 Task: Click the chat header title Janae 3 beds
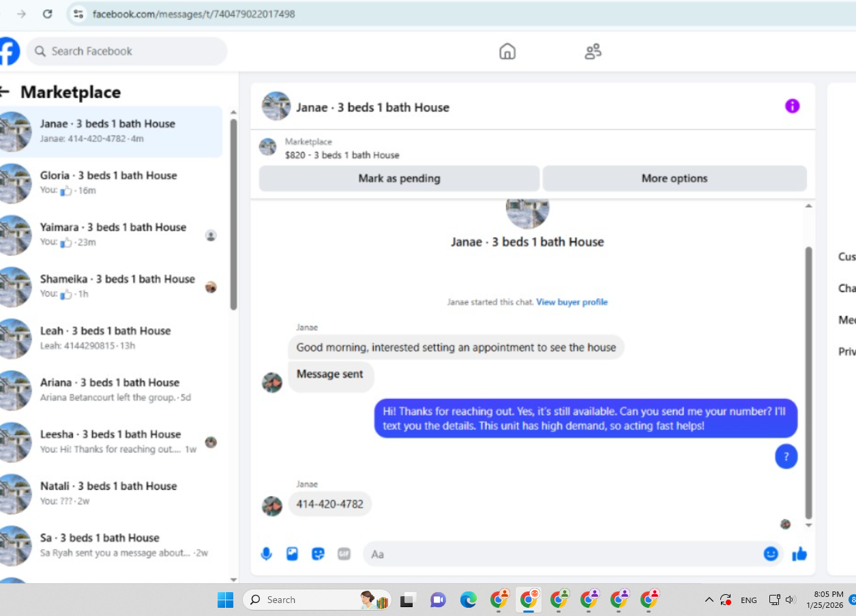(372, 107)
